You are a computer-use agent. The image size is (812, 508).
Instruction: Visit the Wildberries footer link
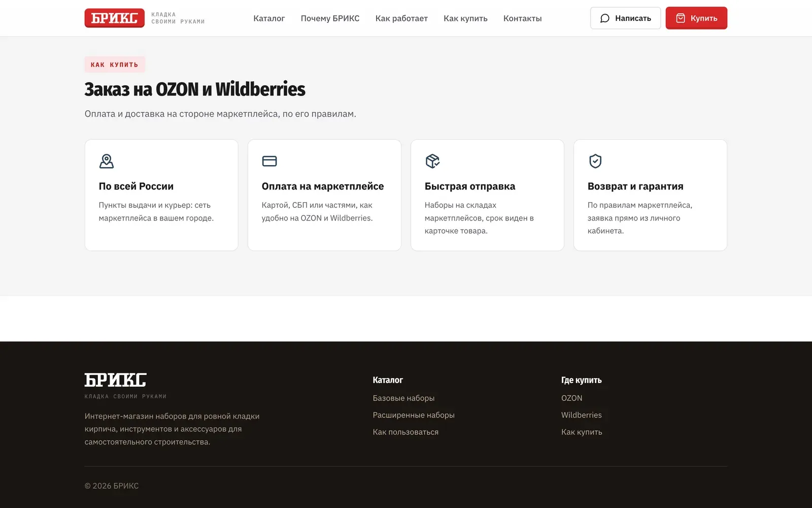pyautogui.click(x=581, y=415)
